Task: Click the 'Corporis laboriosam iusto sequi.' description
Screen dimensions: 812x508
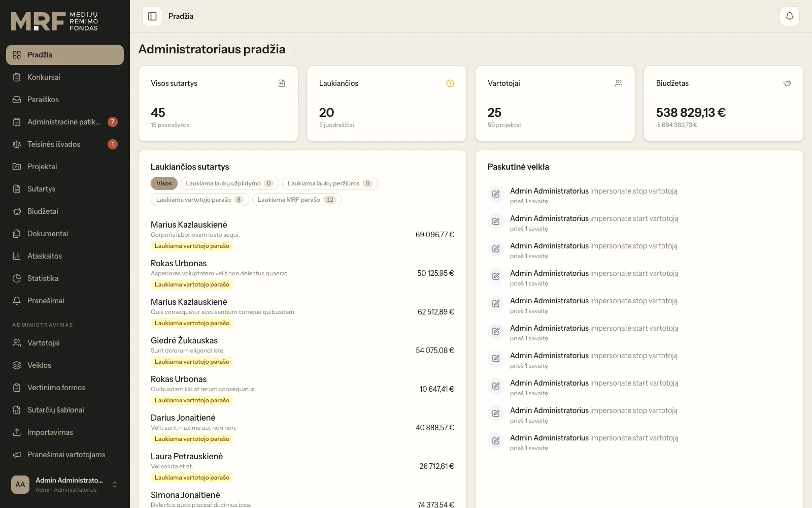Action: pyautogui.click(x=195, y=235)
